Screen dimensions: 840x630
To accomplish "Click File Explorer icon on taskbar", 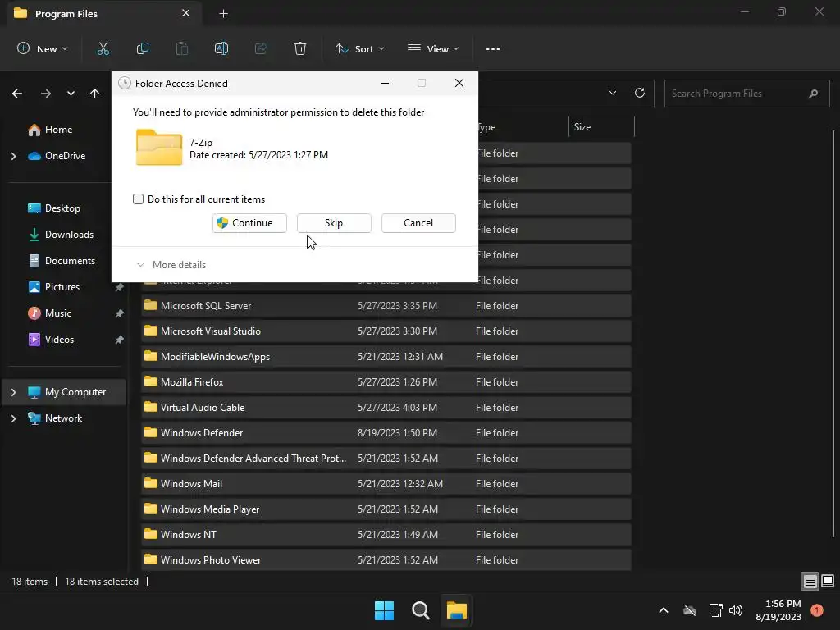I will (x=457, y=610).
